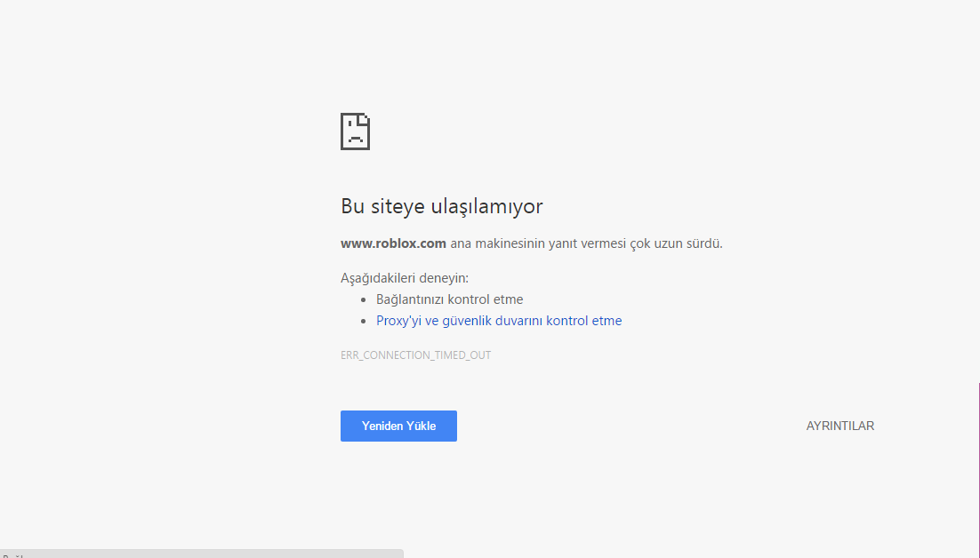This screenshot has width=980, height=558.
Task: Click the Bu siteye ulaşılamıyor heading
Action: tap(442, 206)
